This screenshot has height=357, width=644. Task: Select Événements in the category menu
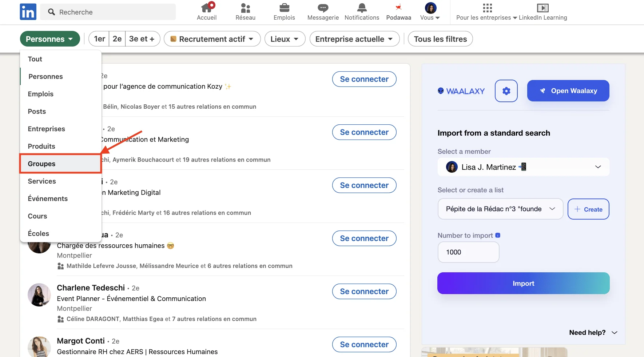pos(61,198)
